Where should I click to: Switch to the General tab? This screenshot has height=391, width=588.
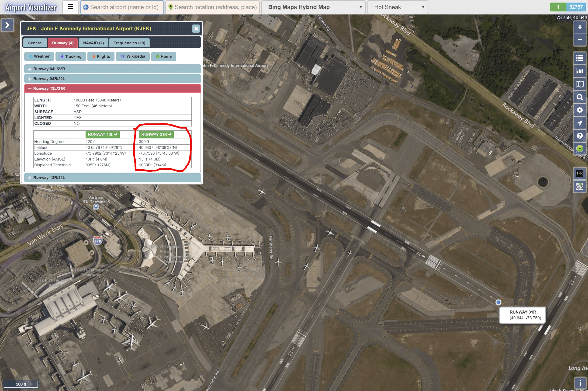click(35, 43)
